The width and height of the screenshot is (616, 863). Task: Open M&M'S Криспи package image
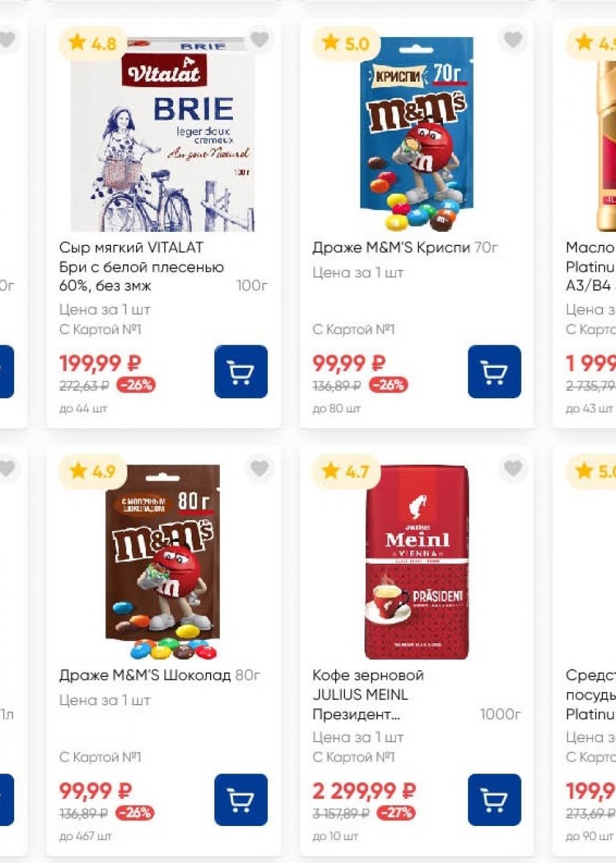[416, 136]
